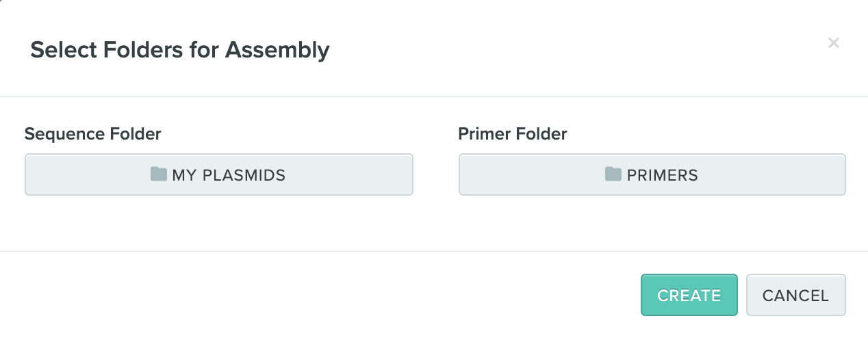Click the Primer Folder label
Image resolution: width=868 pixels, height=338 pixels.
513,134
